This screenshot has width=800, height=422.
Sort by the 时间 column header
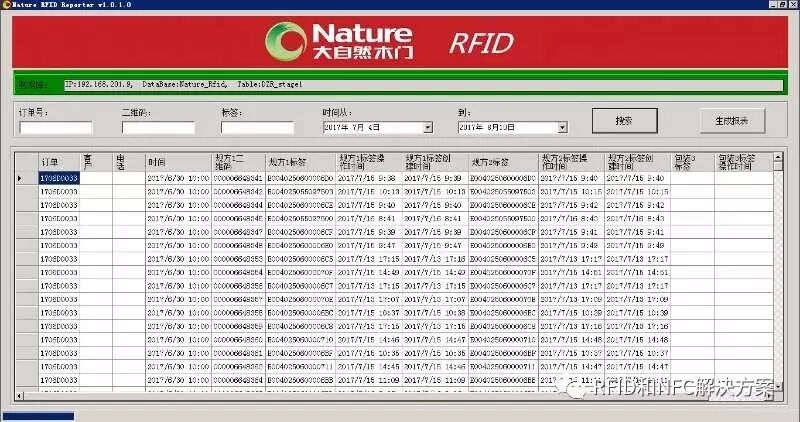[178, 162]
